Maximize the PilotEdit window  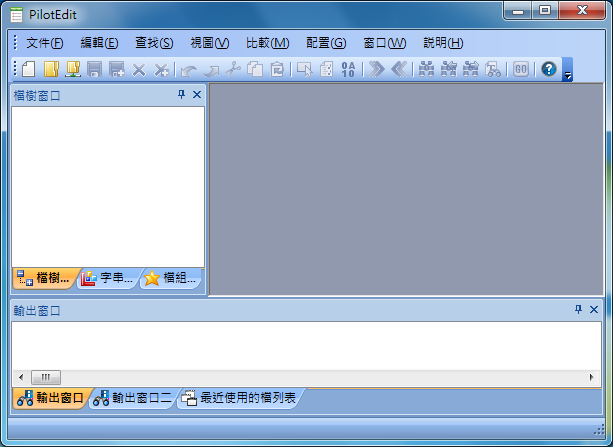coord(545,10)
